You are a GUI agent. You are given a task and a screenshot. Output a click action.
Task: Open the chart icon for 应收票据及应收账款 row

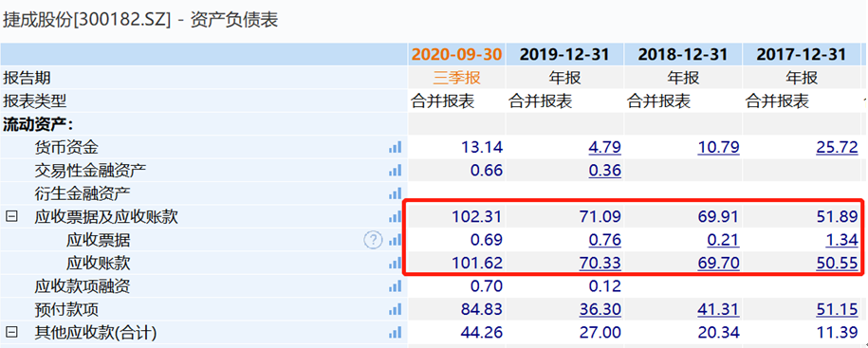pyautogui.click(x=395, y=217)
